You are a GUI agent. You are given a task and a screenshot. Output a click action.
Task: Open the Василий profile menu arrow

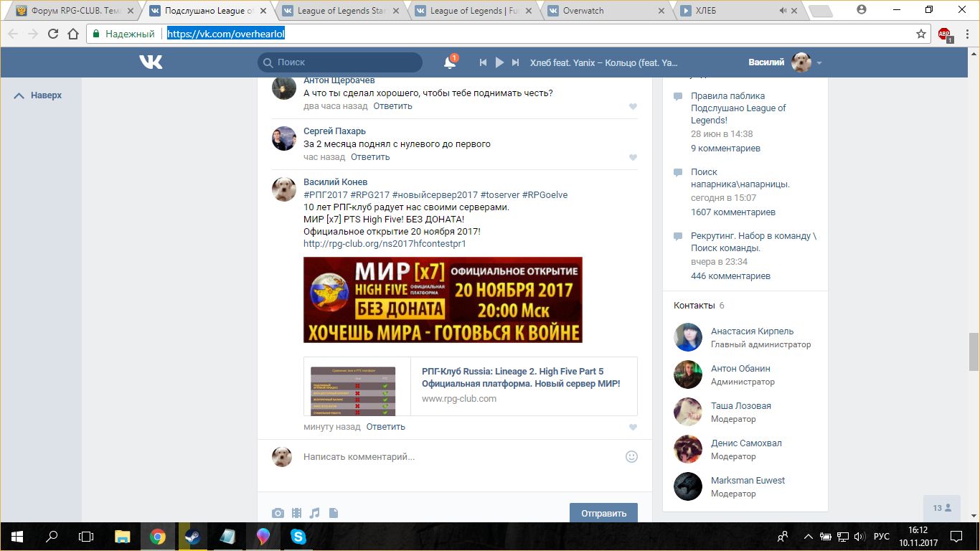click(819, 63)
